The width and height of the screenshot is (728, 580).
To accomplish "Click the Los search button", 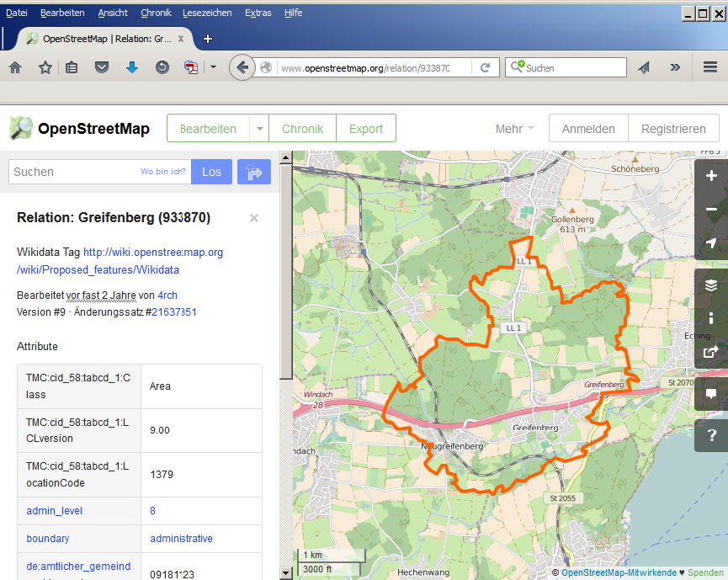I will point(211,172).
